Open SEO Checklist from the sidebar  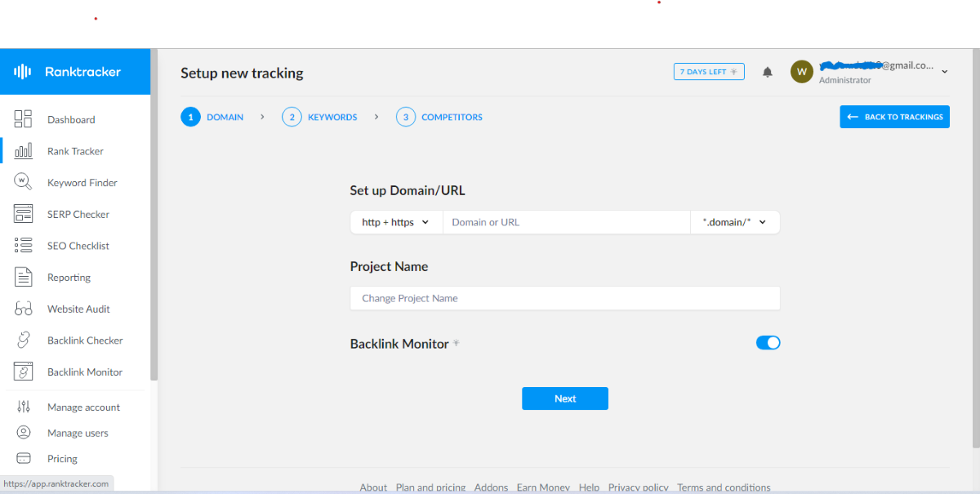(x=78, y=246)
